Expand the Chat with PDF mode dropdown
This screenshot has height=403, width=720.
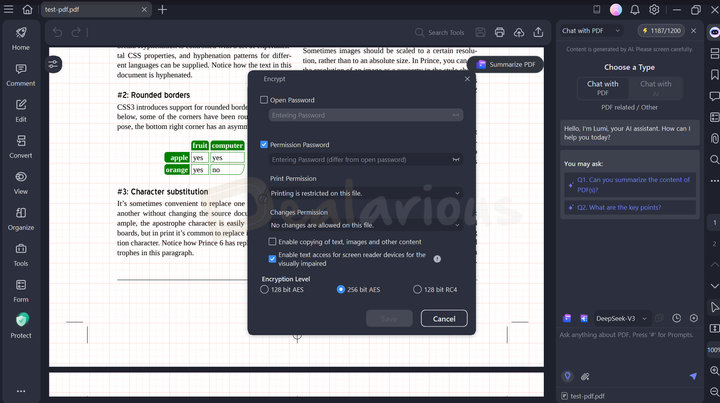coord(591,31)
